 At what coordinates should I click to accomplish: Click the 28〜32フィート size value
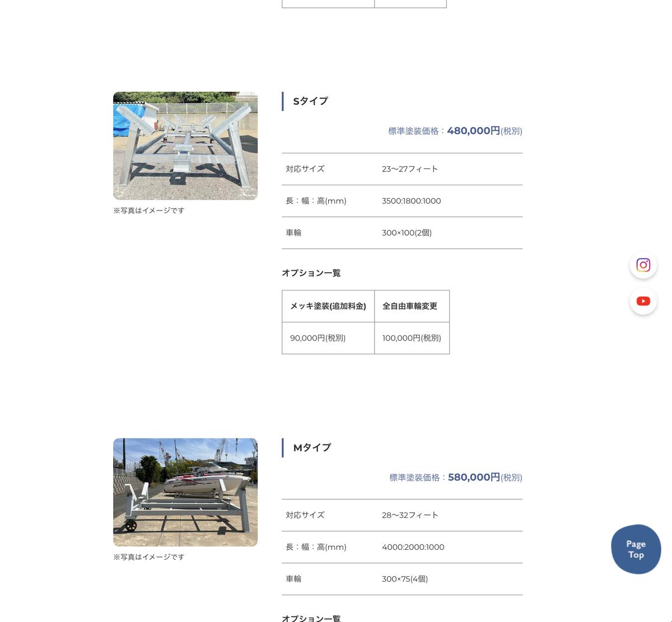click(x=410, y=515)
